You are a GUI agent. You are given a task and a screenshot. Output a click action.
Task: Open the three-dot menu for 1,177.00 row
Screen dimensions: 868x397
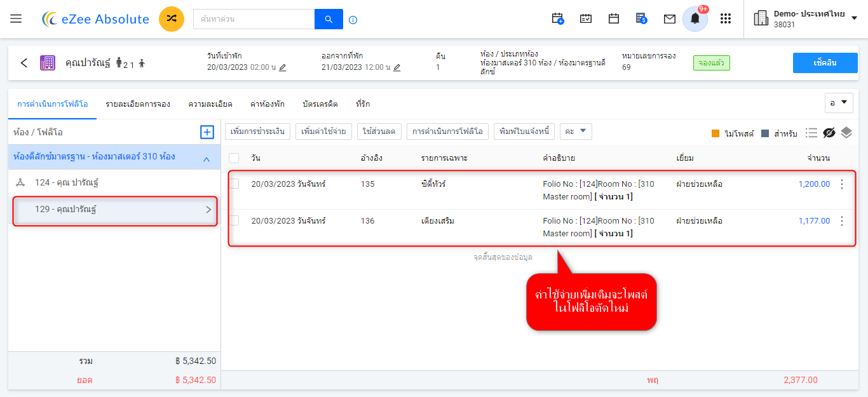pos(843,221)
